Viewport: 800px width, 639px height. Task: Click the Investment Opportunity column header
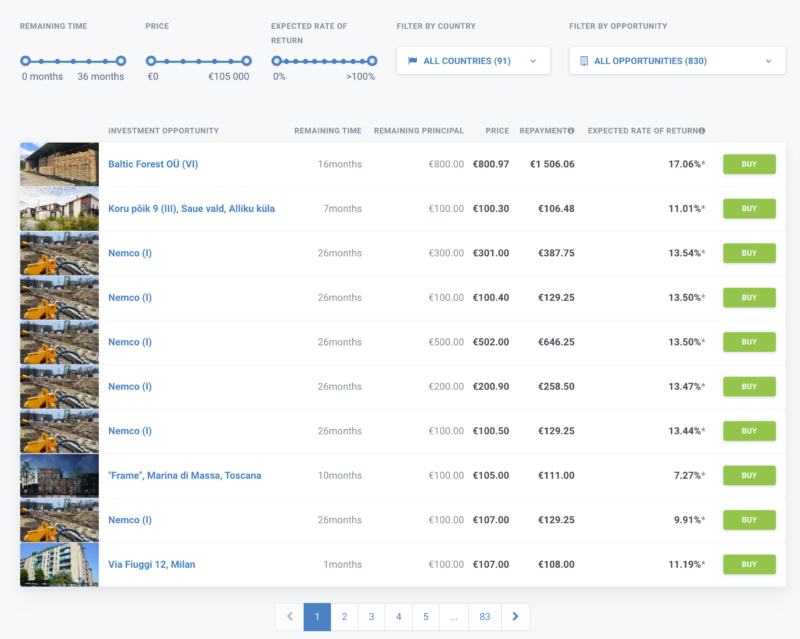(163, 131)
